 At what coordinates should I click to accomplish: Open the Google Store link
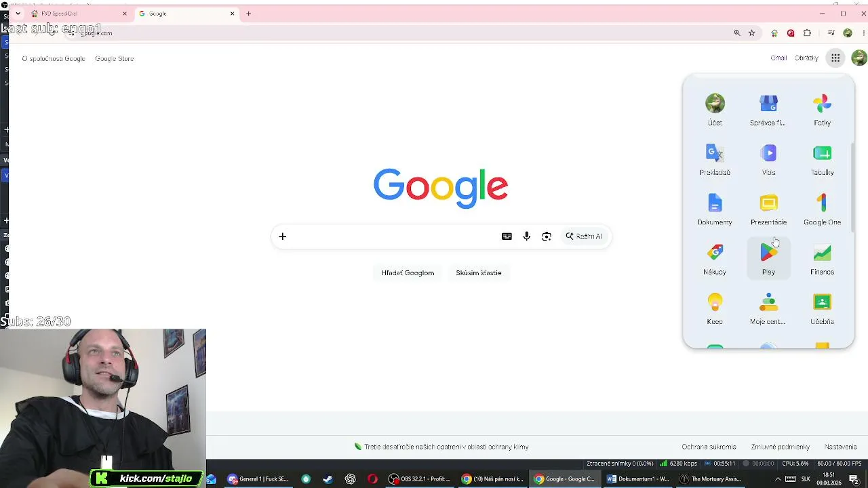(x=114, y=58)
